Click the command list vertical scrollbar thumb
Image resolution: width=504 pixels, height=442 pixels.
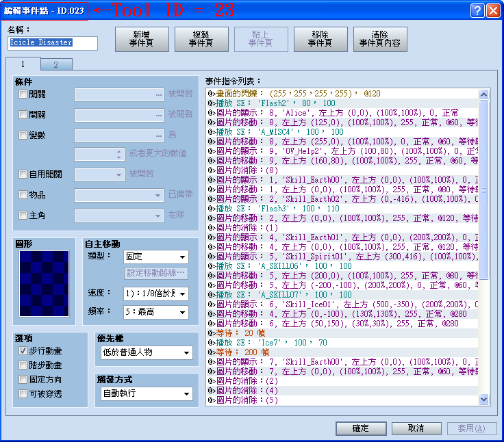coord(483,190)
